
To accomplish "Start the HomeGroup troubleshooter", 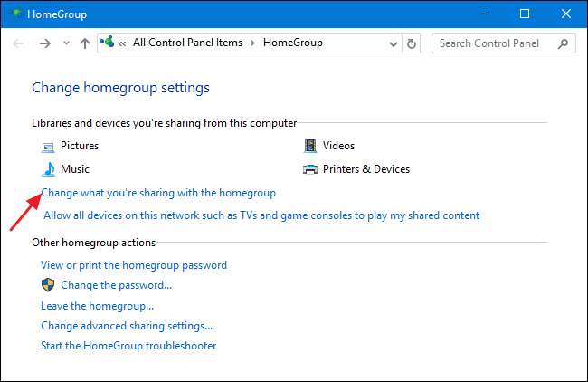I will click(128, 346).
